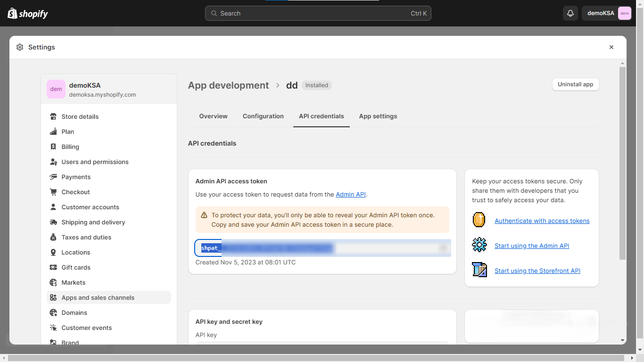The width and height of the screenshot is (644, 362).
Task: Go to Gift cards settings
Action: pos(76,267)
